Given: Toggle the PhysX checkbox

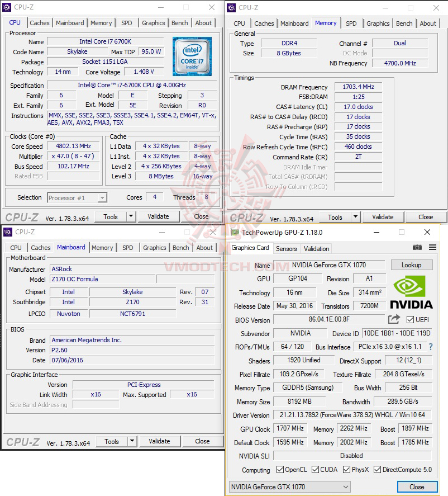Looking at the screenshot, I should pyautogui.click(x=346, y=469).
